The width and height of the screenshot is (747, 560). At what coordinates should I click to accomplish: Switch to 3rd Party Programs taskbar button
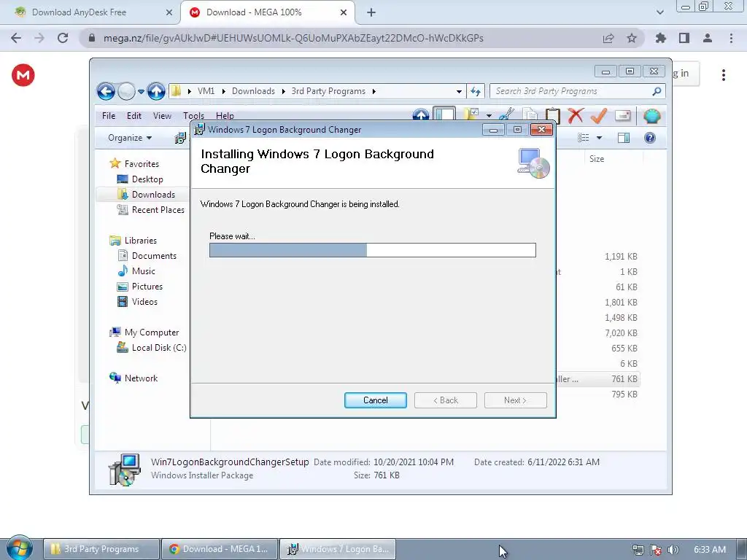[x=101, y=549]
